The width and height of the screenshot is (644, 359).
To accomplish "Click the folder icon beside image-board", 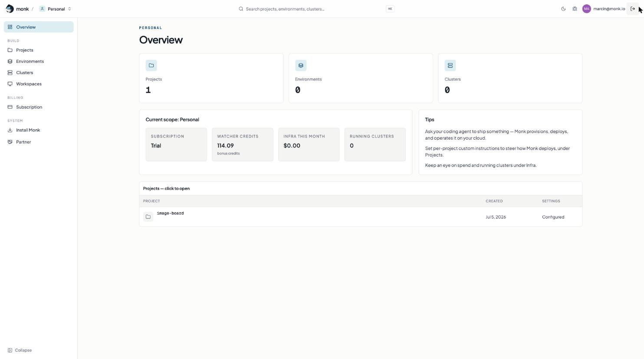I will [x=148, y=217].
